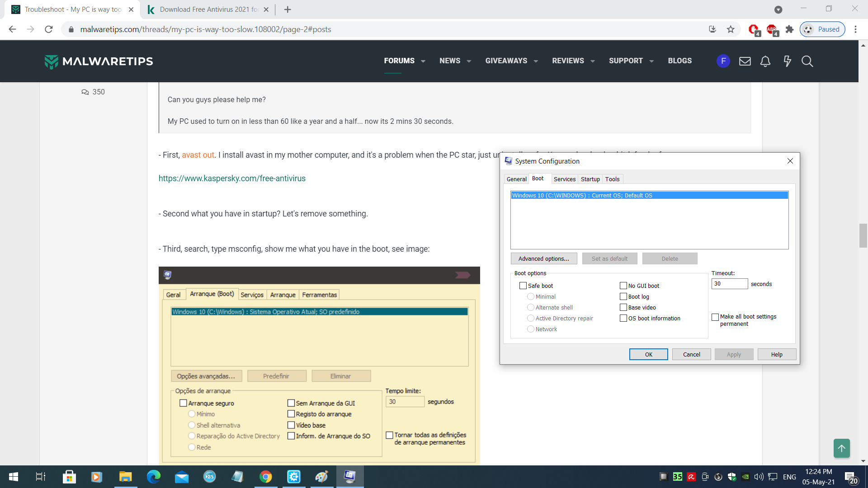This screenshot has height=488, width=868.
Task: Tick Make all boot settings permanent
Action: (x=715, y=317)
